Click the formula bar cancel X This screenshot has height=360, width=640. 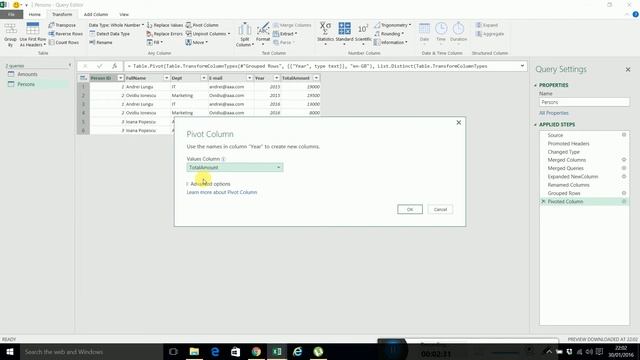(85, 66)
